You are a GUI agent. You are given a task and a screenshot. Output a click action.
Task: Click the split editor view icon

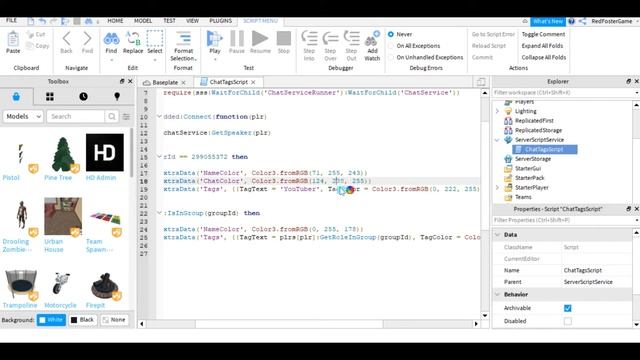click(x=481, y=82)
